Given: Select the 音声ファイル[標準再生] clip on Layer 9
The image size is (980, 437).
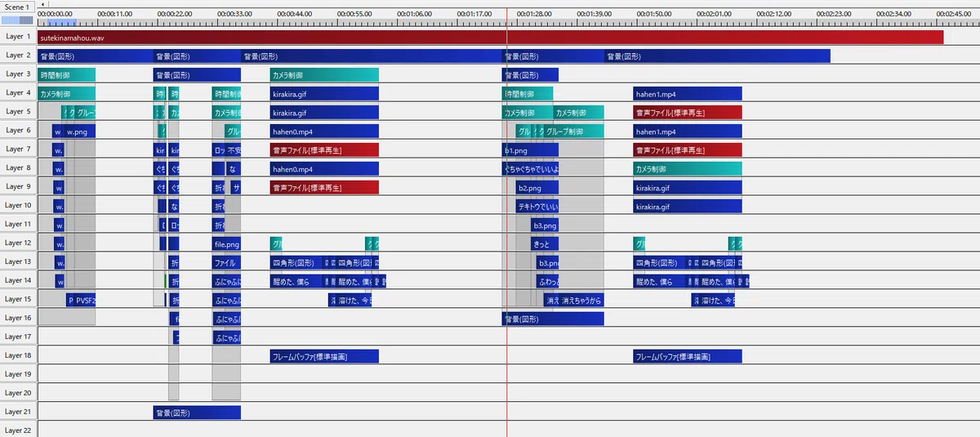Looking at the screenshot, I should coord(324,188).
